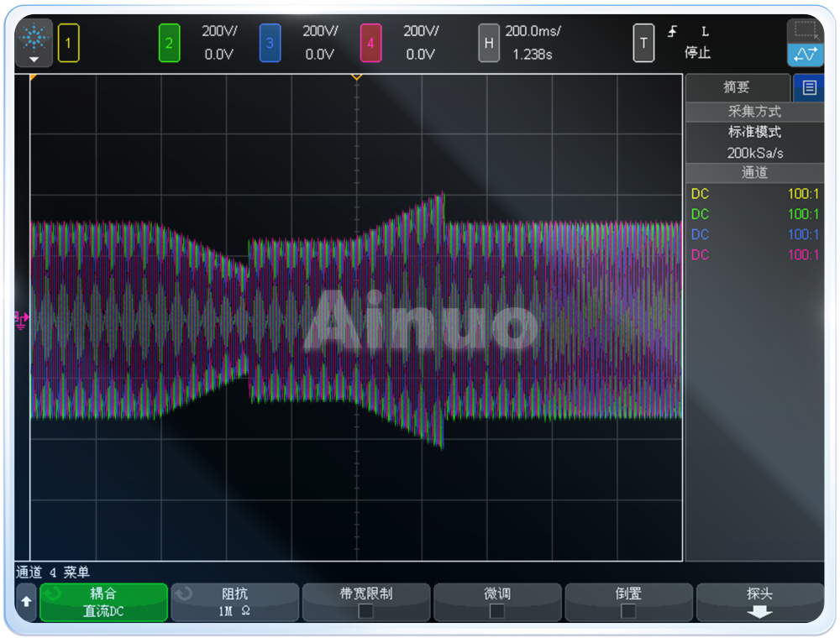840x638 pixels.
Task: Open the Keysight logo main menu
Action: [x=34, y=43]
